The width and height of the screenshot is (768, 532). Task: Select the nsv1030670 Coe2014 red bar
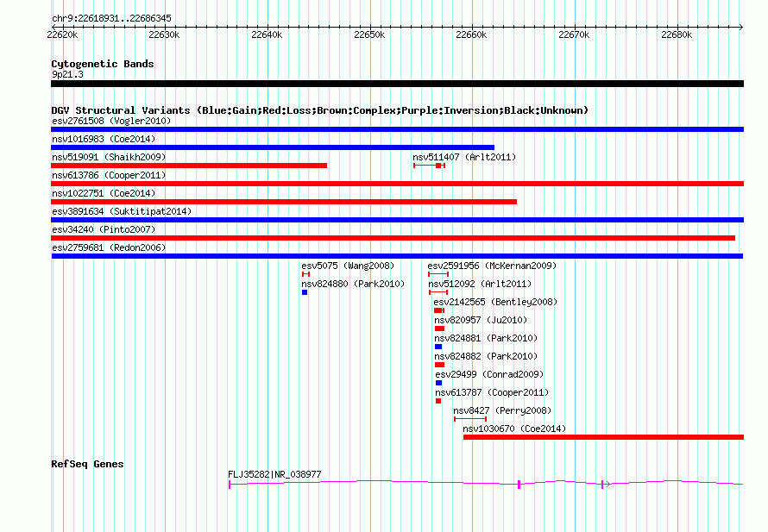pyautogui.click(x=603, y=437)
